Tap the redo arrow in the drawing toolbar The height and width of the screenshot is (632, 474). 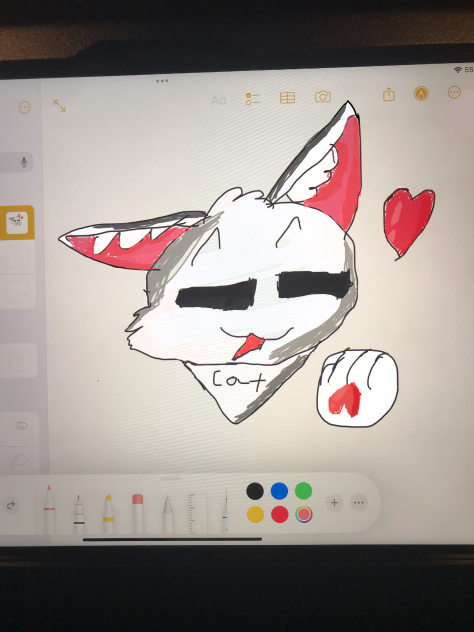11,505
